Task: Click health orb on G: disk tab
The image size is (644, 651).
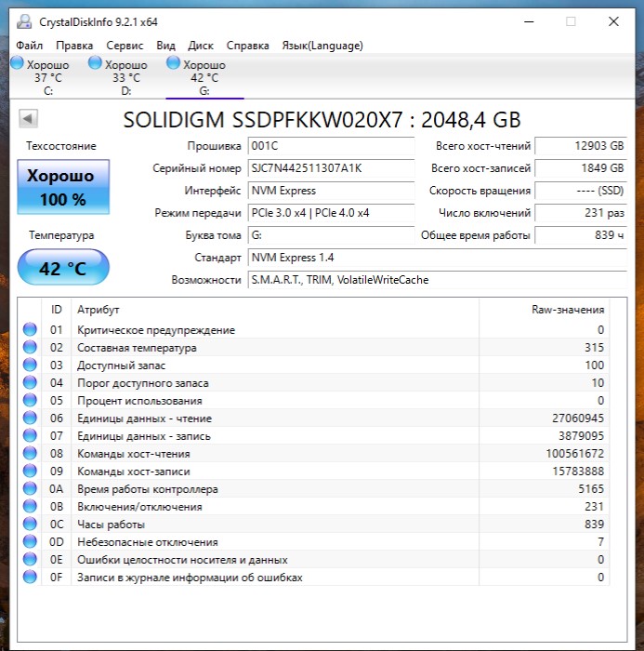Action: 173,62
